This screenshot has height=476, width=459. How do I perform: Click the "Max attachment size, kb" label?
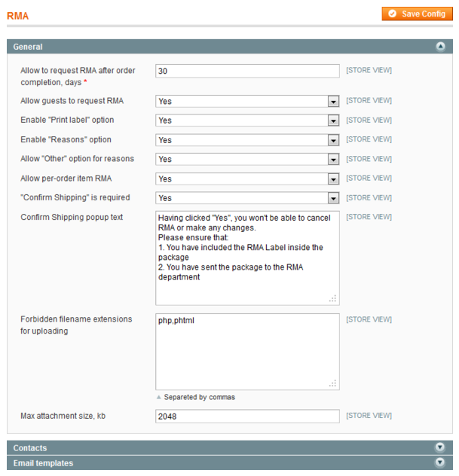click(63, 416)
